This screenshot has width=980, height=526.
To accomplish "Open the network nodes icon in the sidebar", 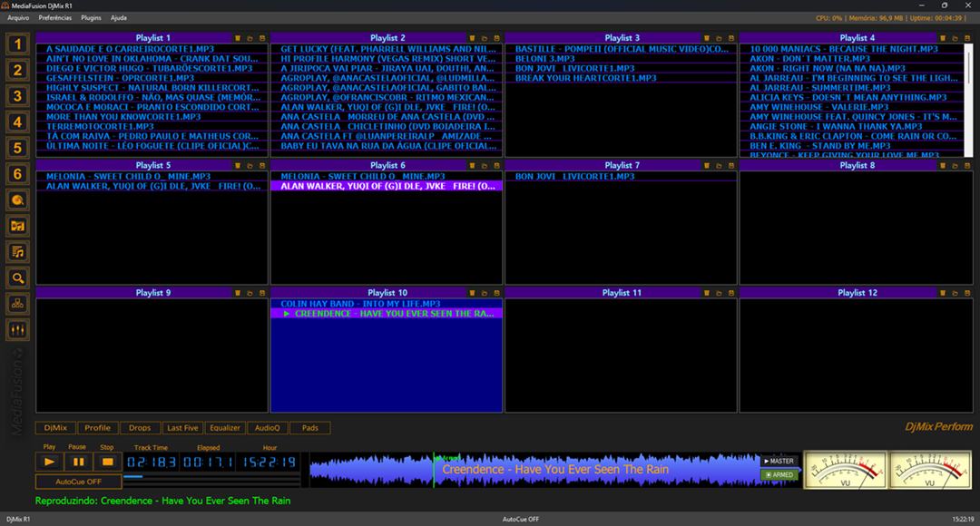I will coord(17,304).
